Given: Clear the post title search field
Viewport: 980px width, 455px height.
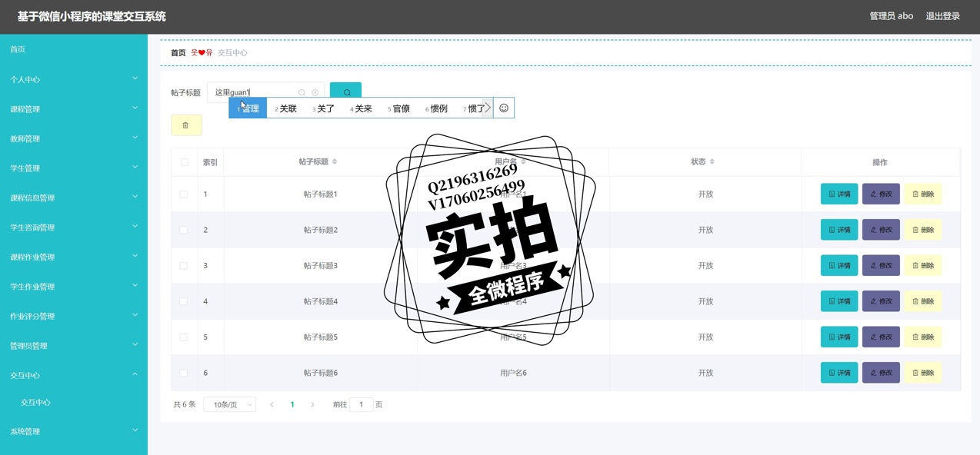Looking at the screenshot, I should click(x=315, y=93).
